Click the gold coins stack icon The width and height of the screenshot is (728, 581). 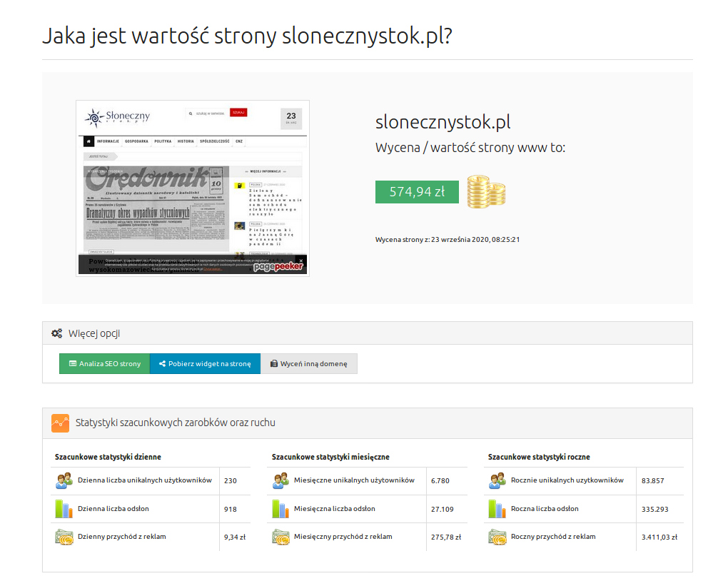(x=486, y=191)
